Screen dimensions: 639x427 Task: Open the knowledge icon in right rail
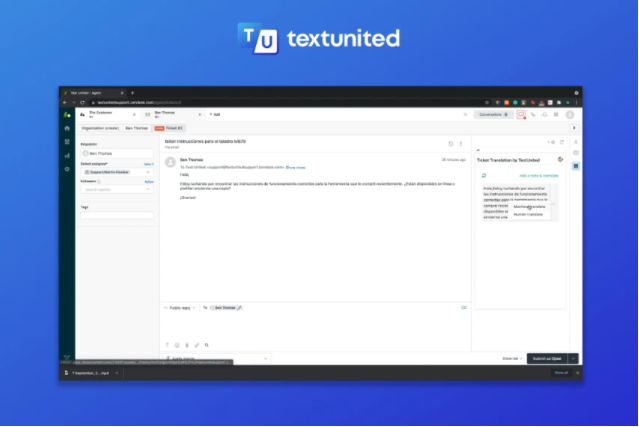click(576, 153)
